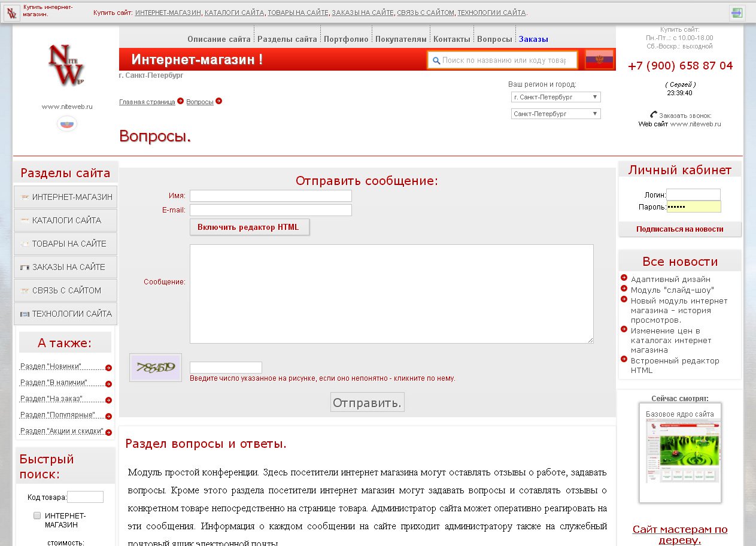
Task: Open the city dropdown Санкт-Петербург
Action: [556, 114]
